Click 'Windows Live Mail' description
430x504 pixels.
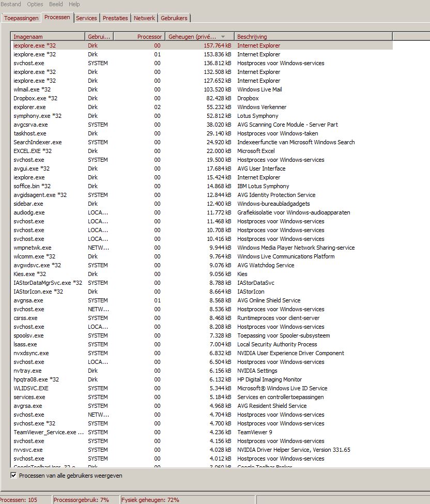click(259, 89)
